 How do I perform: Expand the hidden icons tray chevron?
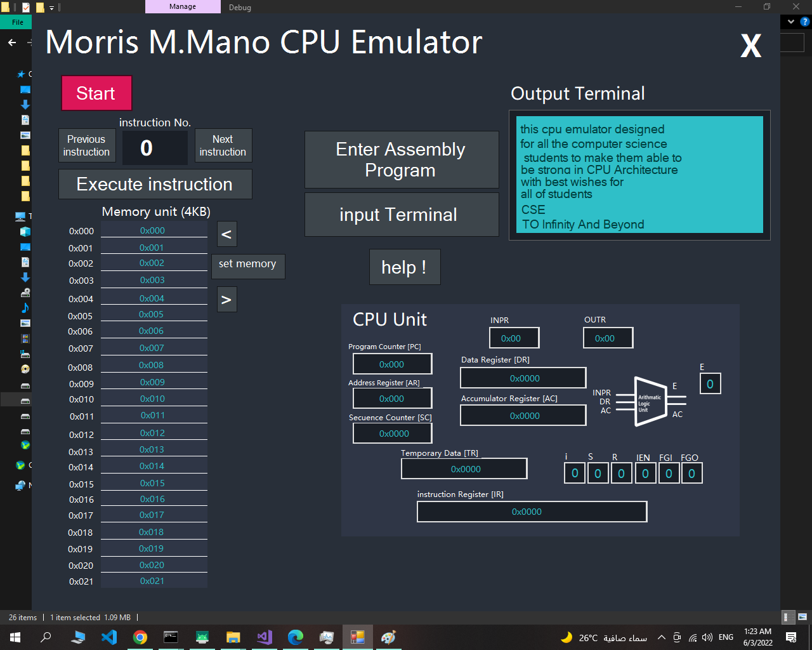661,637
